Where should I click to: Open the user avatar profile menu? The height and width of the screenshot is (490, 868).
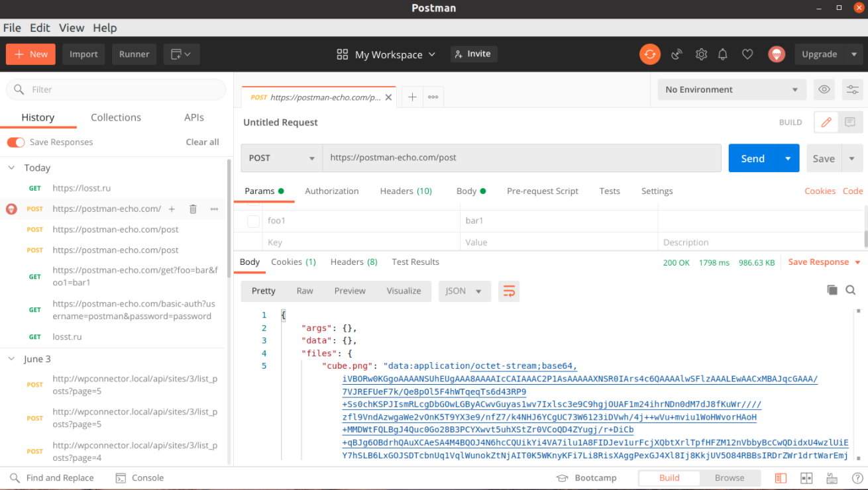click(777, 54)
